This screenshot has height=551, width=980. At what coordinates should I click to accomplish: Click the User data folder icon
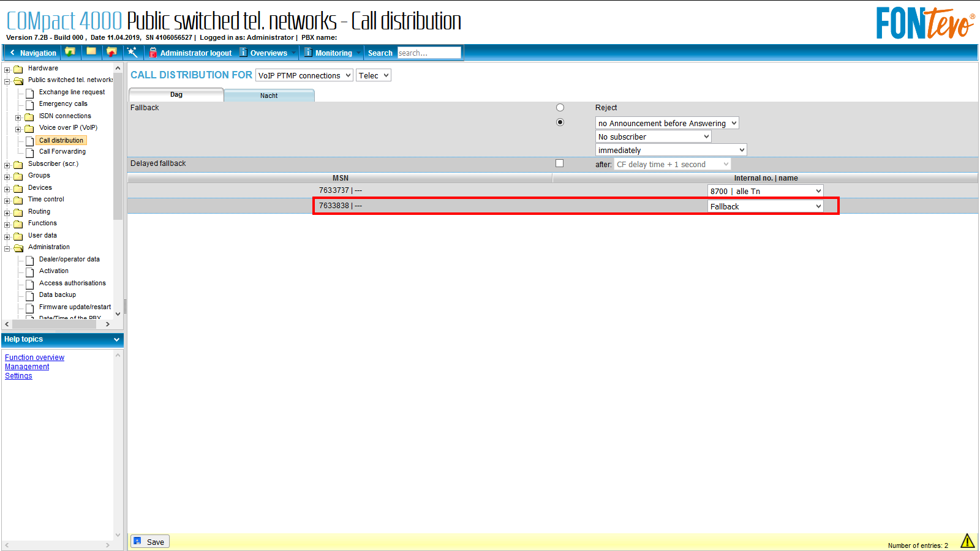(x=18, y=236)
